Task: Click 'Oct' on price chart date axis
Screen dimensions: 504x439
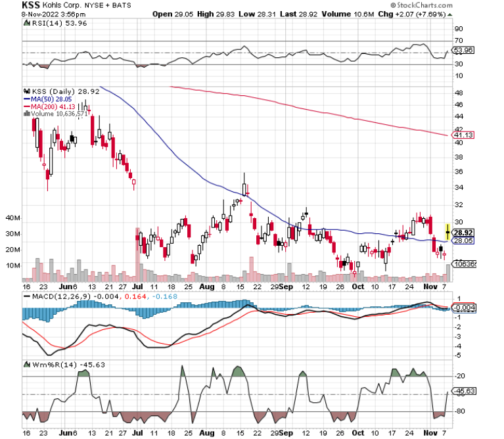Action: 357,287
